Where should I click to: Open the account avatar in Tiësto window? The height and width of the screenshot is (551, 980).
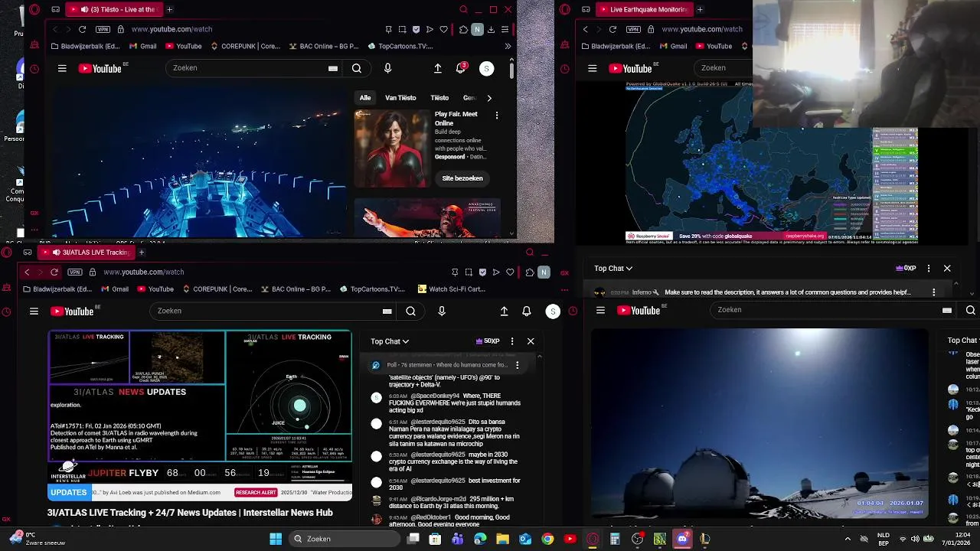[486, 68]
